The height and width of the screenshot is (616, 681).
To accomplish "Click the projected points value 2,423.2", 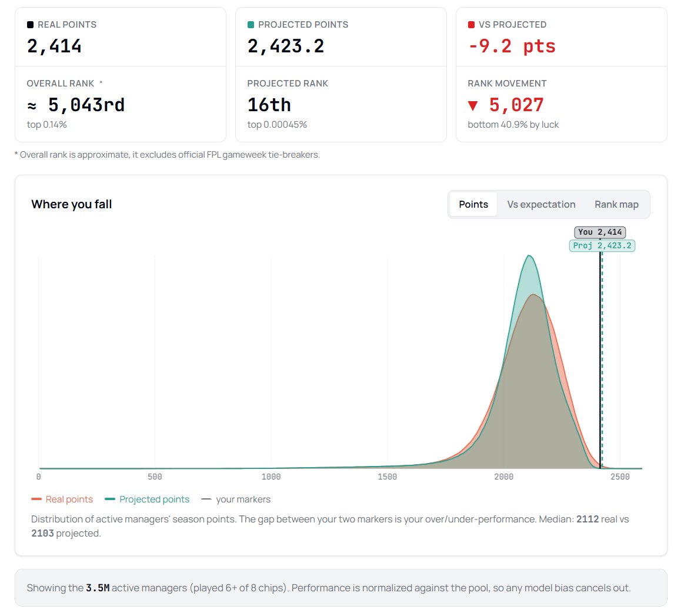I will click(286, 46).
